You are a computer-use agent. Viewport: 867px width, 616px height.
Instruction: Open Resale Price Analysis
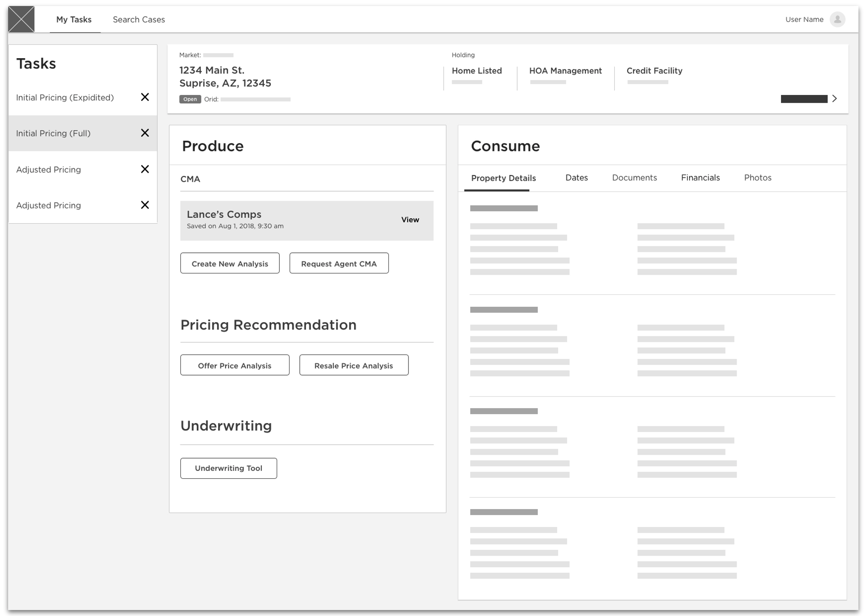[x=353, y=365]
